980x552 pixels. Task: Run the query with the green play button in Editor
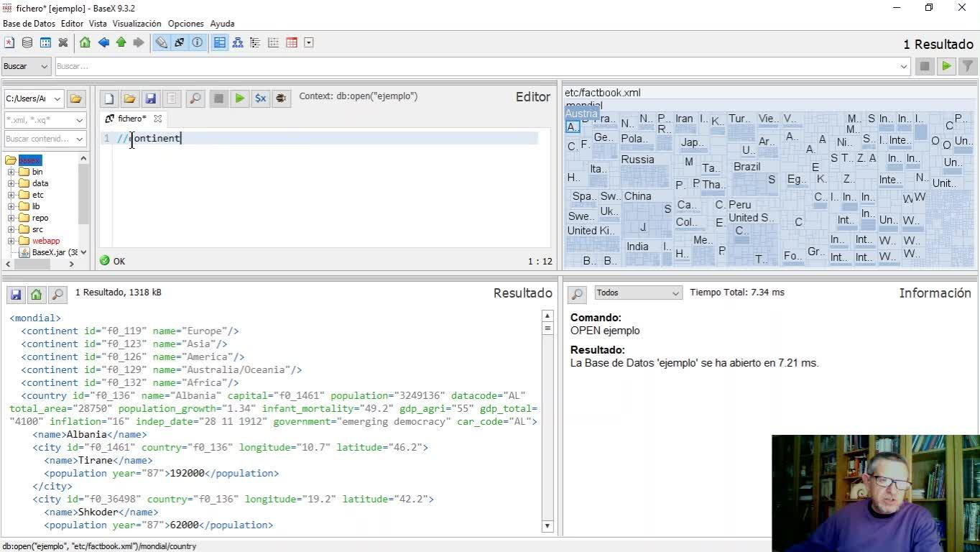pyautogui.click(x=239, y=98)
